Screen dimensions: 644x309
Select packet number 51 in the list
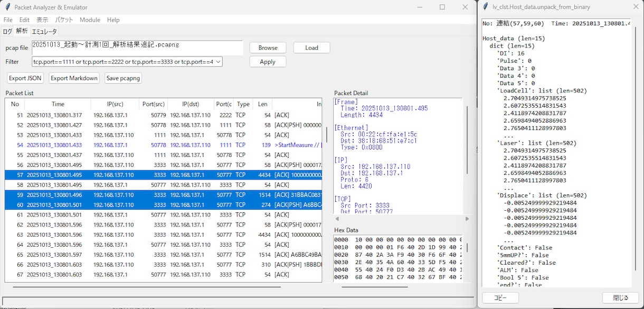click(x=164, y=115)
